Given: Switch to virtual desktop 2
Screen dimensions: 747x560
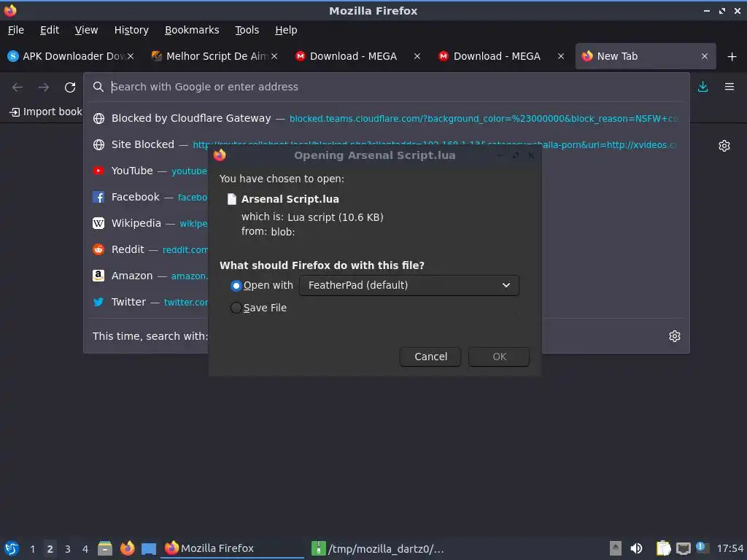Looking at the screenshot, I should tap(50, 549).
